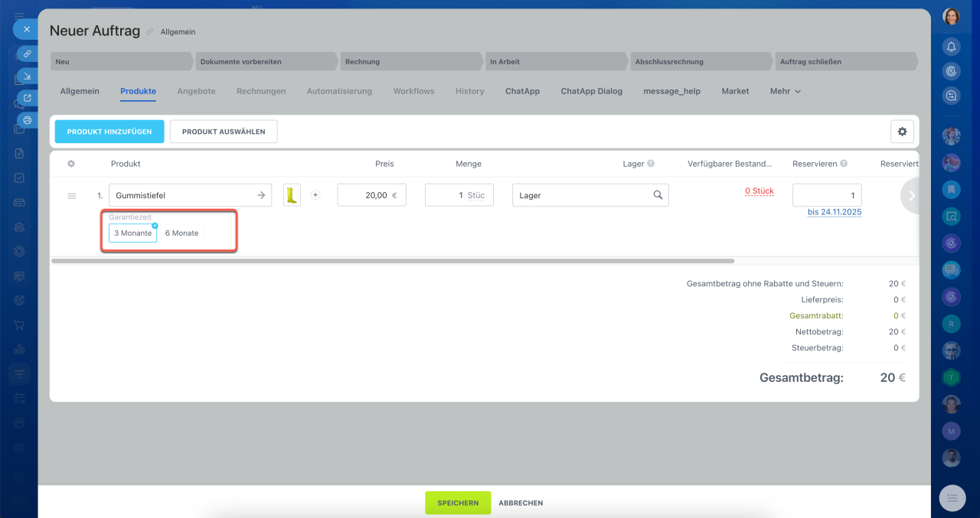Click the drag handle of product row 1
This screenshot has height=518, width=980.
pos(71,196)
